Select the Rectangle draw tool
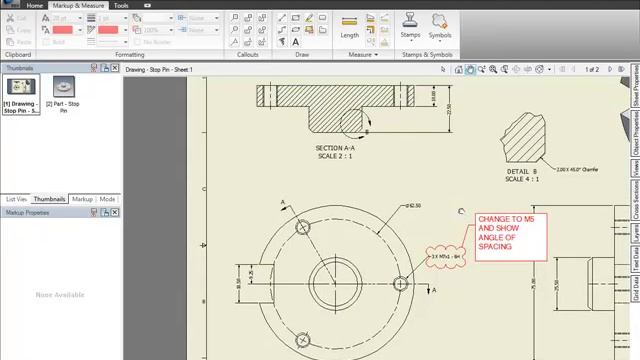Image resolution: width=640 pixels, height=360 pixels. [x=296, y=18]
